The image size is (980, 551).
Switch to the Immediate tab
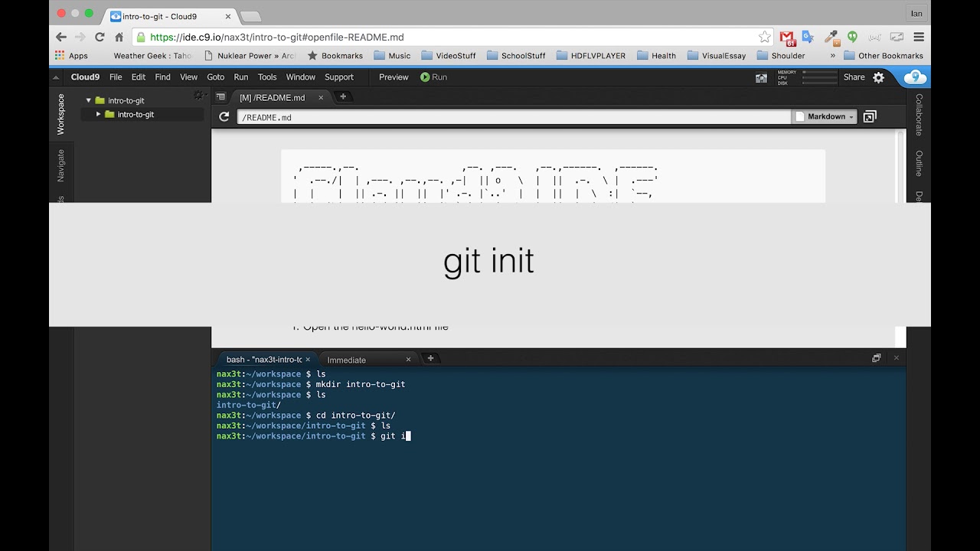[346, 360]
